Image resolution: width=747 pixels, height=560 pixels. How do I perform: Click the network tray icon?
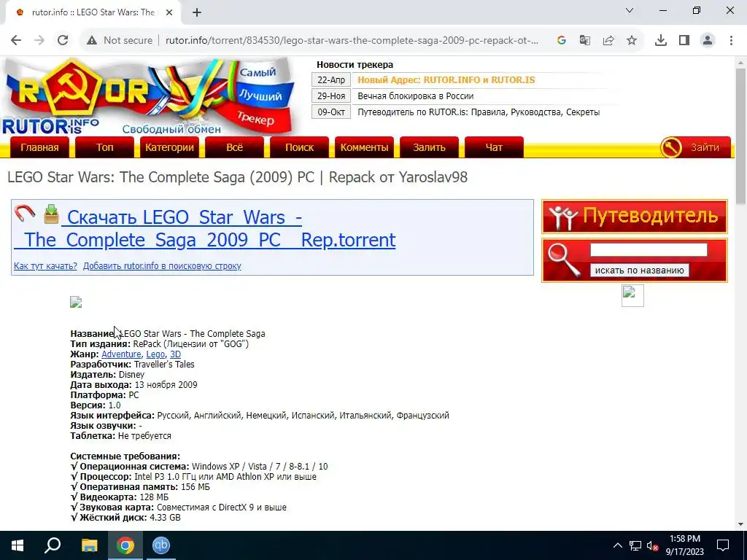tap(635, 545)
